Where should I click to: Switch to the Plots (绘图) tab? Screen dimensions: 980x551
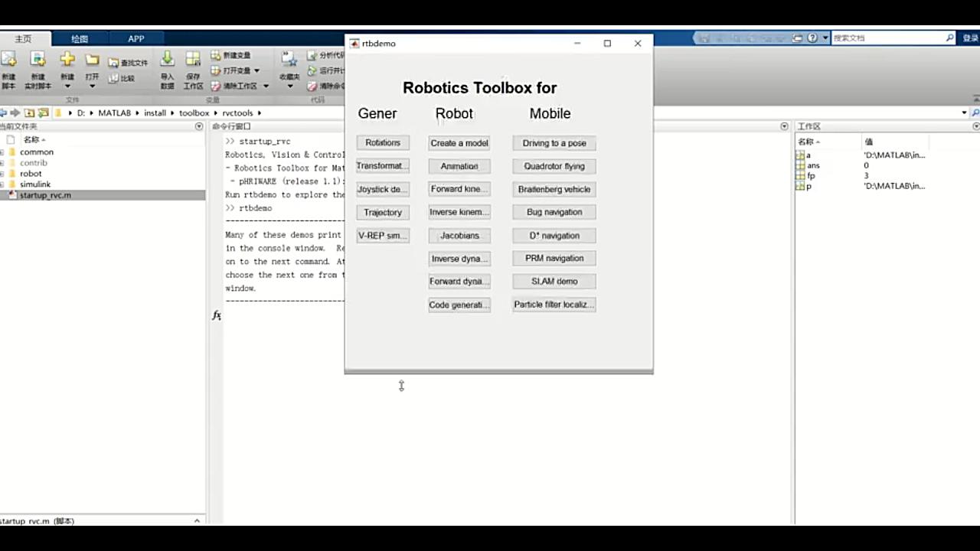pos(80,38)
